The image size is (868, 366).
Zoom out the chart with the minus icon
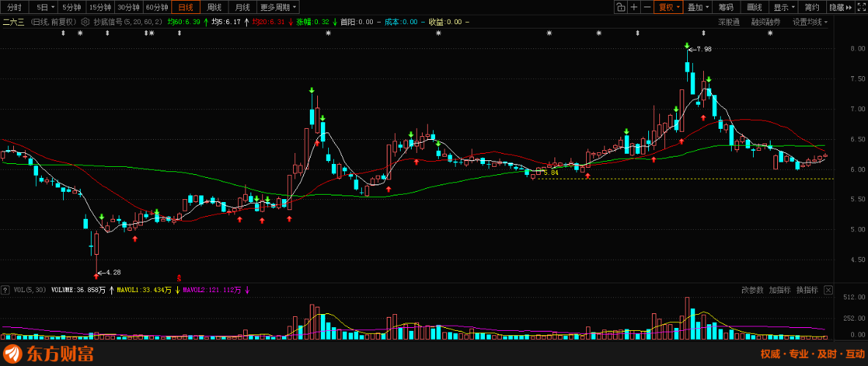(647, 7)
